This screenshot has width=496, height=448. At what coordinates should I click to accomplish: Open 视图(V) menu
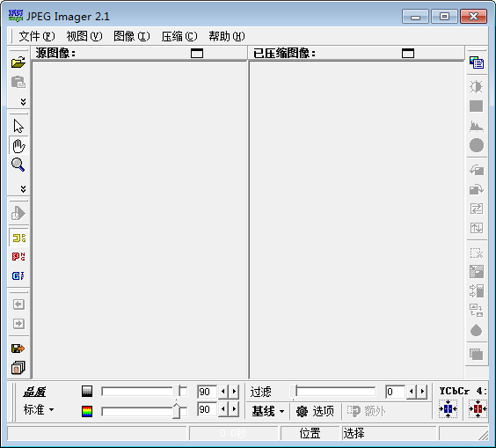pyautogui.click(x=84, y=36)
